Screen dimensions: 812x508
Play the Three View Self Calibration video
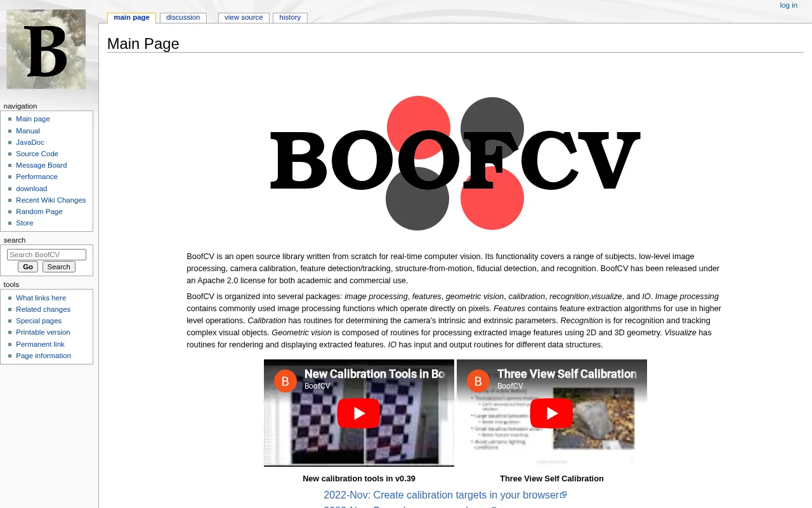pyautogui.click(x=551, y=413)
